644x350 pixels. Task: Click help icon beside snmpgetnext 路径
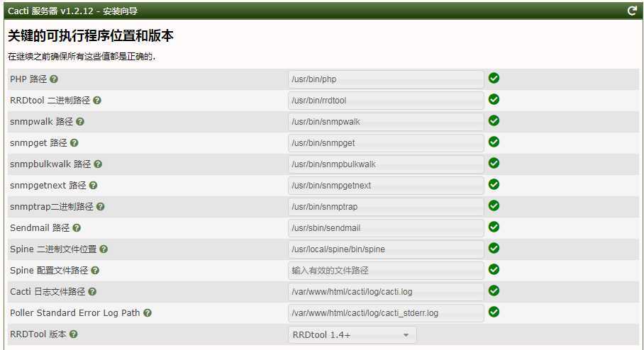[93, 186]
